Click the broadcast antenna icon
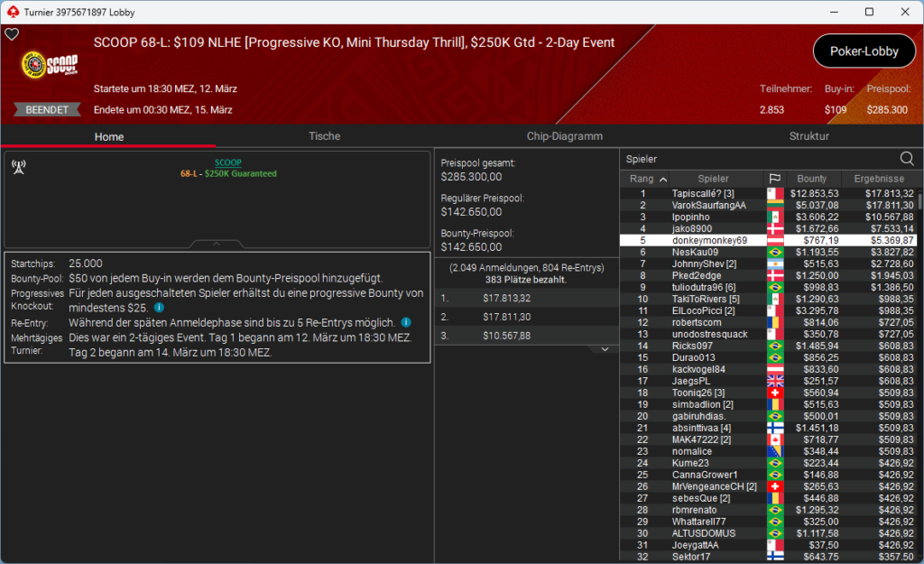Viewport: 924px width, 564px height. [x=18, y=168]
